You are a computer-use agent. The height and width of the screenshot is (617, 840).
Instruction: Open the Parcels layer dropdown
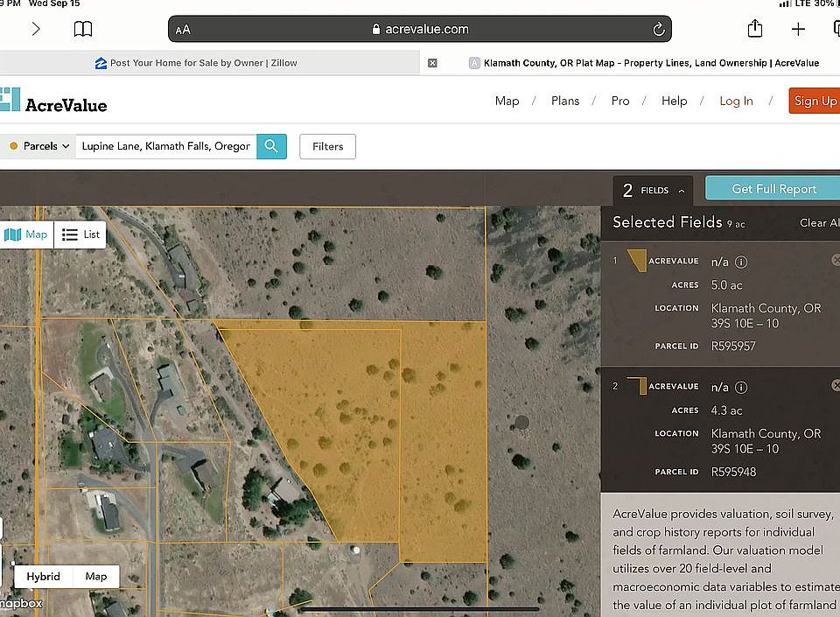39,146
